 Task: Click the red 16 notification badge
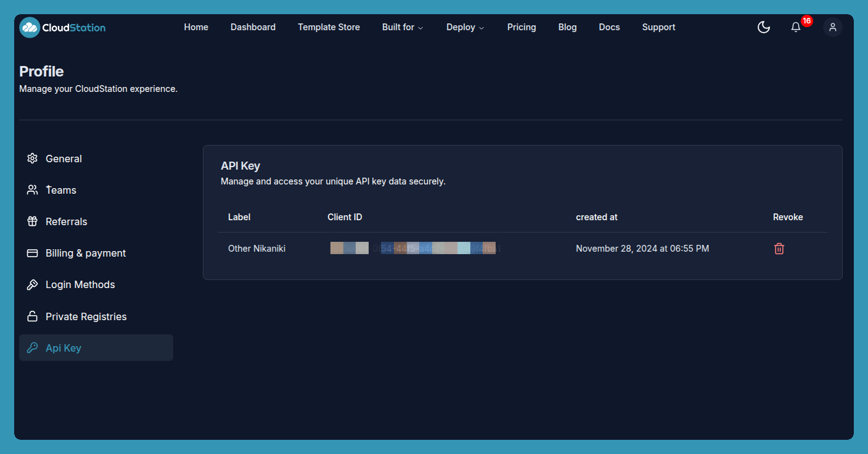pos(807,21)
